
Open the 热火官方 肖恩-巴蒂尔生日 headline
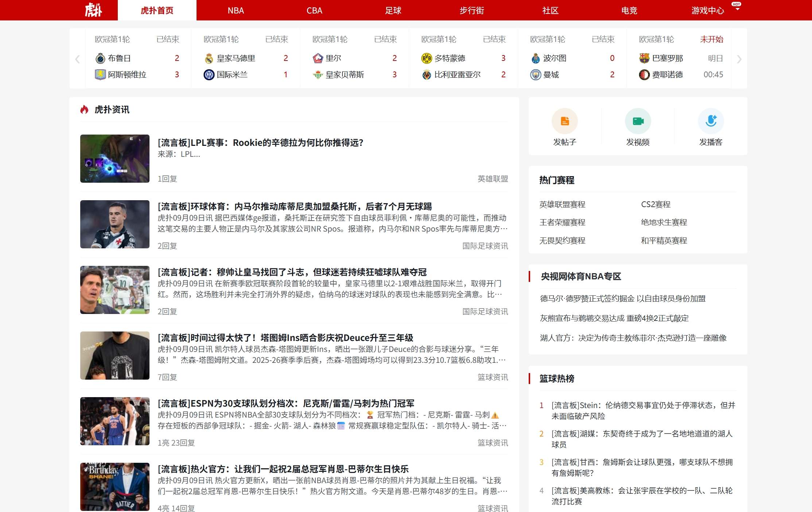pos(283,469)
